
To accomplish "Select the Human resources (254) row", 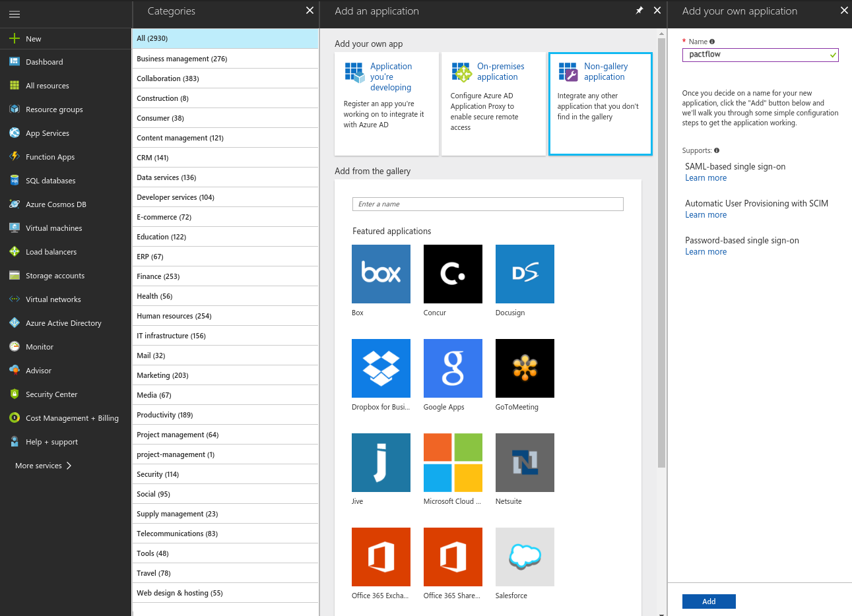I will tap(225, 316).
